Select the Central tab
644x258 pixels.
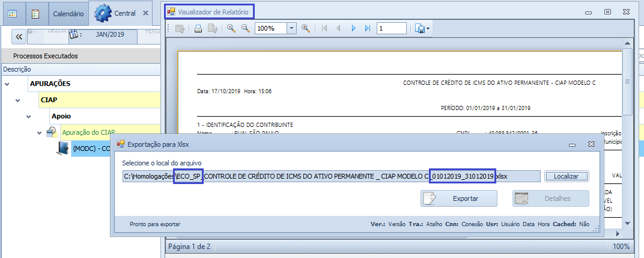[124, 13]
